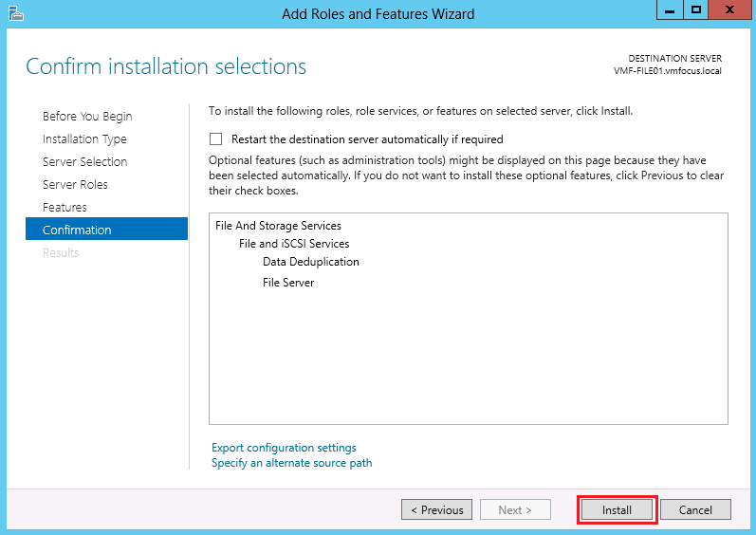The width and height of the screenshot is (756, 535).
Task: Switch to the Server Selection step
Action: click(x=84, y=162)
